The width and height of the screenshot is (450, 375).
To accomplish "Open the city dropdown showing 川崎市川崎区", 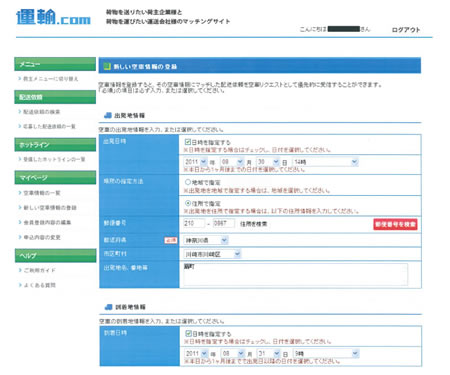I will tap(212, 254).
